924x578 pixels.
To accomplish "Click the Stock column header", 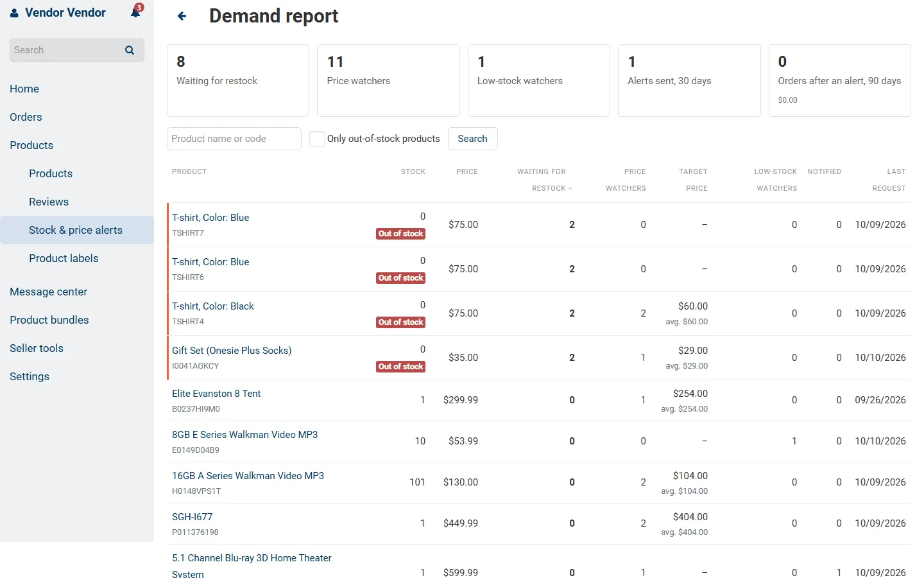I will click(x=413, y=171).
